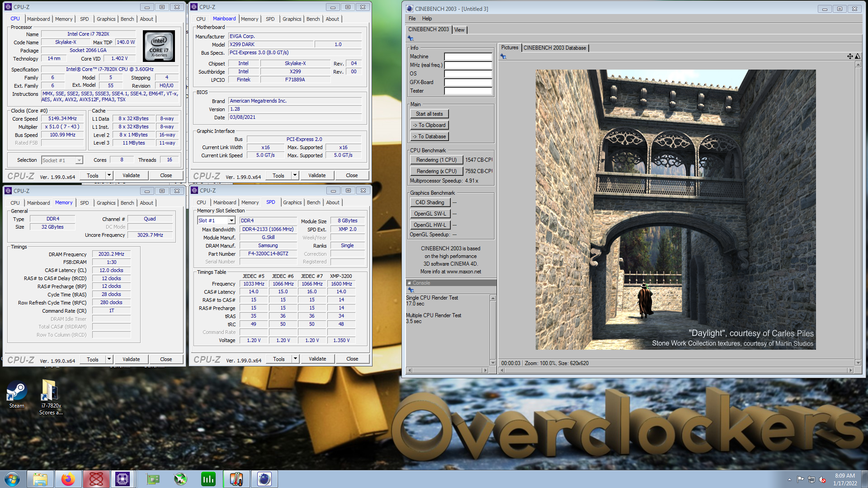Open the thermometer temperature monitor taskbar icon
868x488 pixels.
[236, 479]
